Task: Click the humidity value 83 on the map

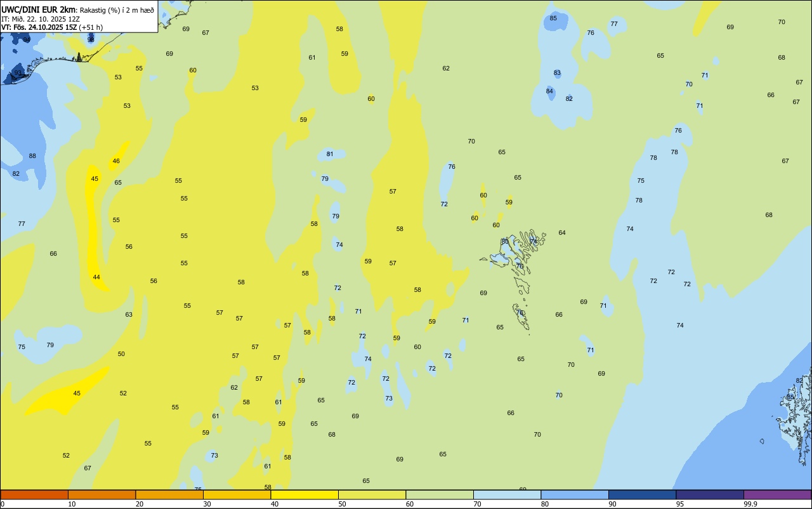Action: [557, 73]
